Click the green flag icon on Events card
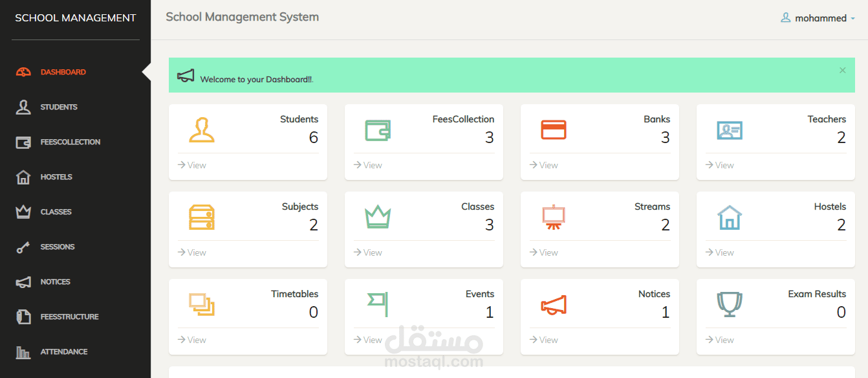The height and width of the screenshot is (378, 868). [378, 305]
